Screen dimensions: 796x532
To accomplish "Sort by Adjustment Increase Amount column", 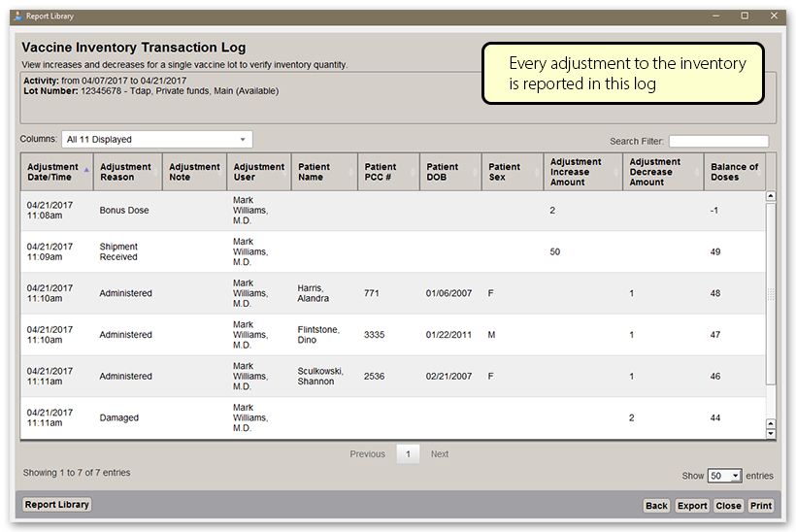I will [582, 172].
